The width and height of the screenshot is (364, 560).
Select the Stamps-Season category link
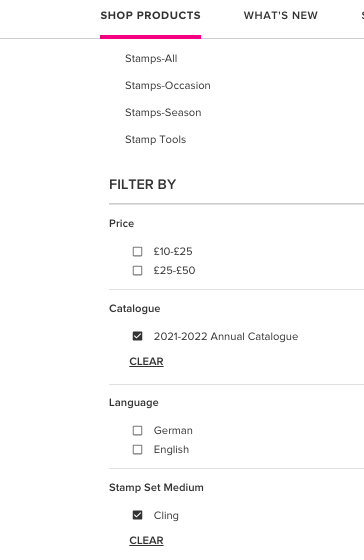point(163,112)
